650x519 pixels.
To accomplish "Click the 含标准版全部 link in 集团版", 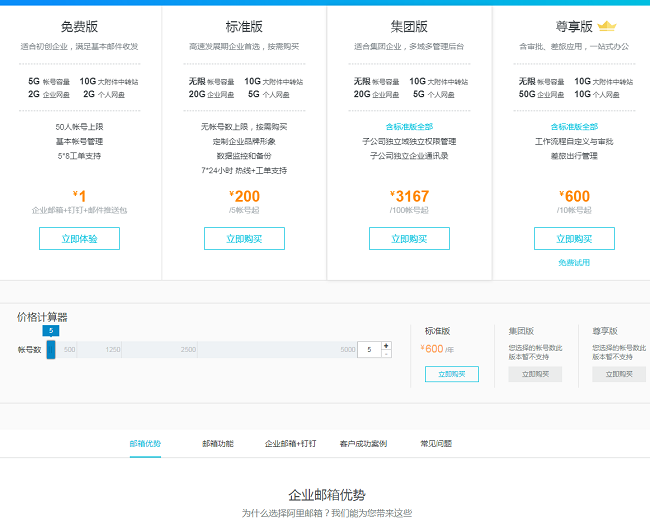I will [x=409, y=127].
